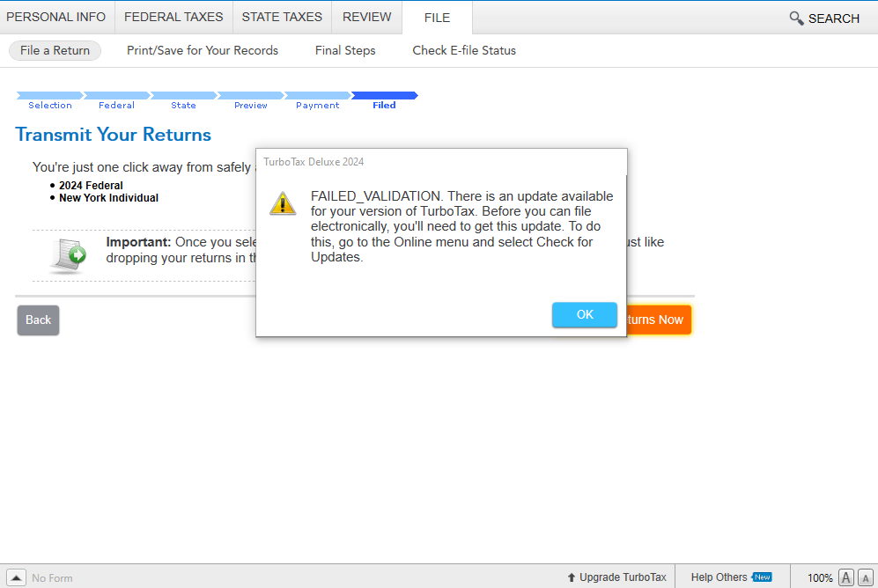Click the orange Transmit Returns Now button
Image resolution: width=878 pixels, height=588 pixels.
coord(659,320)
